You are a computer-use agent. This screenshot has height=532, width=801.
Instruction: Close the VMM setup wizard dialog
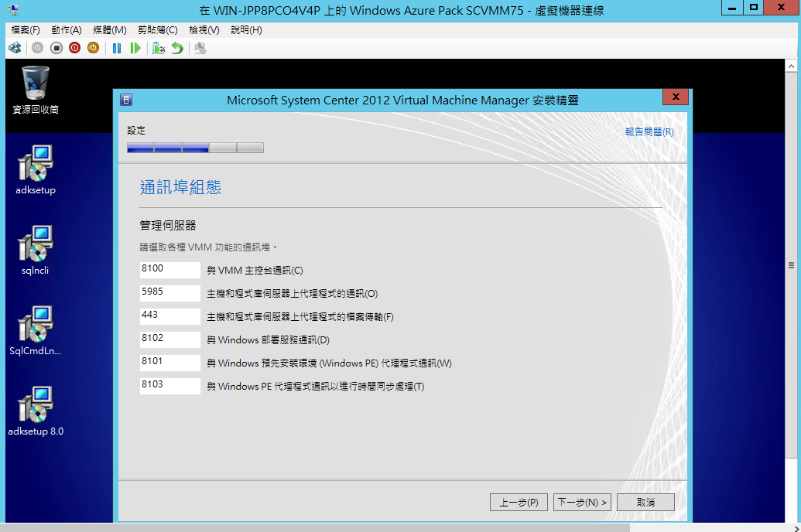tap(676, 97)
